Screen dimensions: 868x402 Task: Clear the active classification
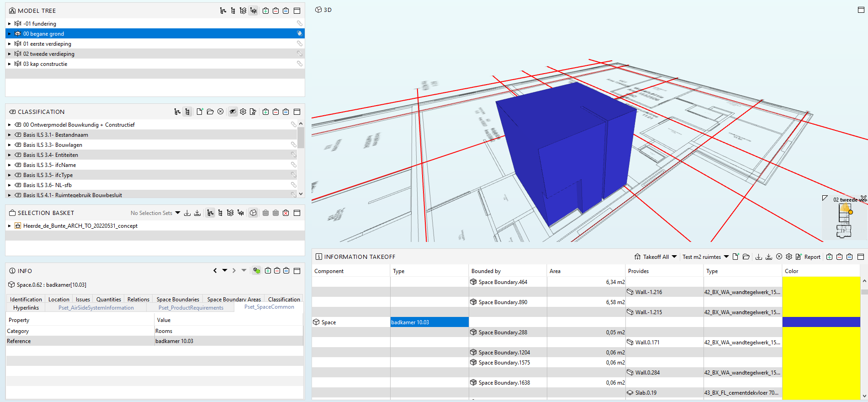click(220, 112)
